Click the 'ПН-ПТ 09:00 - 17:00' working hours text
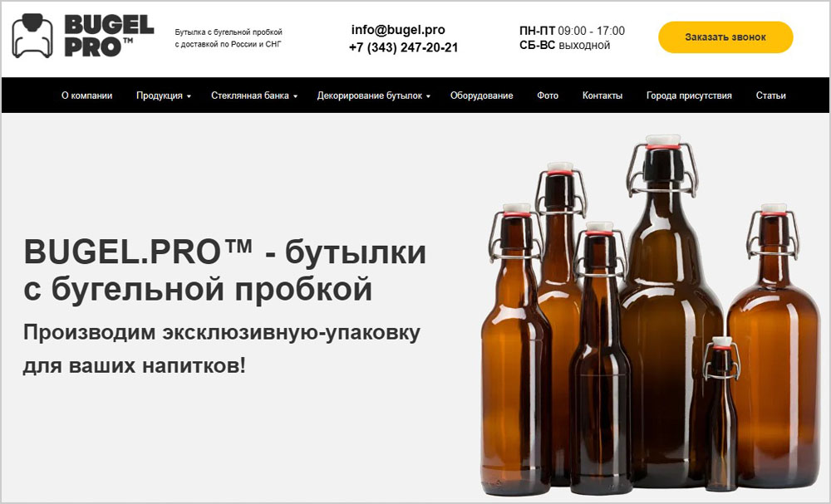 (572, 31)
